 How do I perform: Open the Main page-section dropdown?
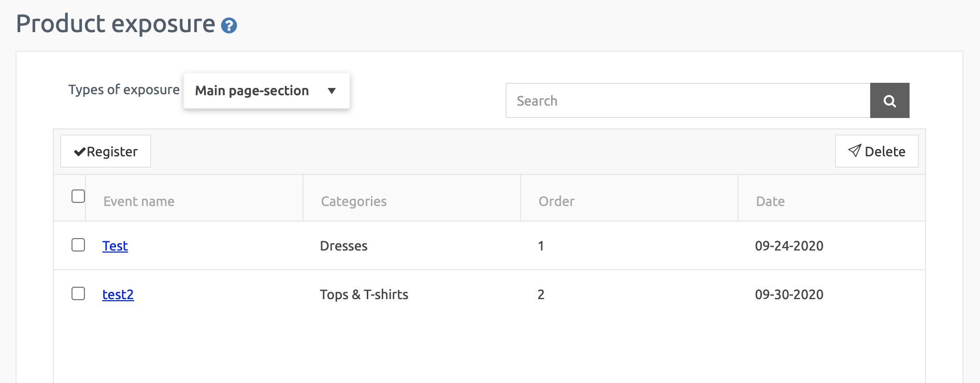[x=266, y=91]
